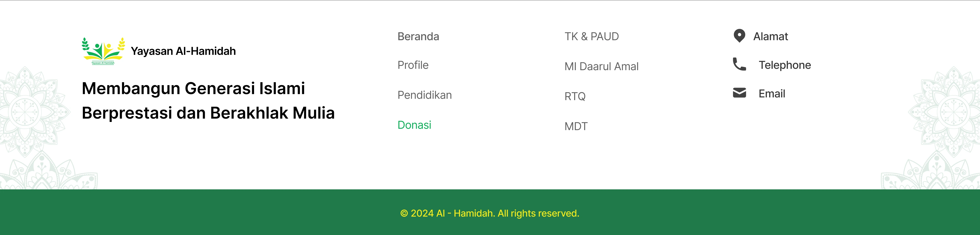Screen dimensions: 980x235
Task: Click the envelope email icon
Action: 739,93
